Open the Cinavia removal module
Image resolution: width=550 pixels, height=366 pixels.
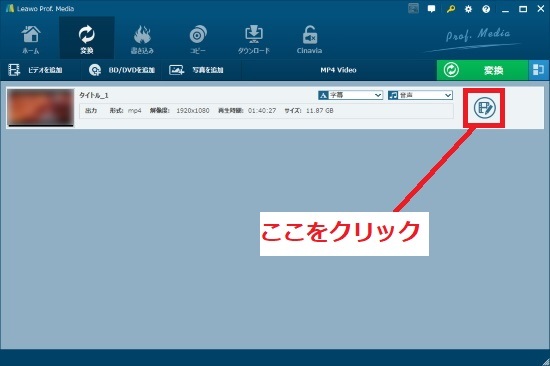click(x=309, y=39)
